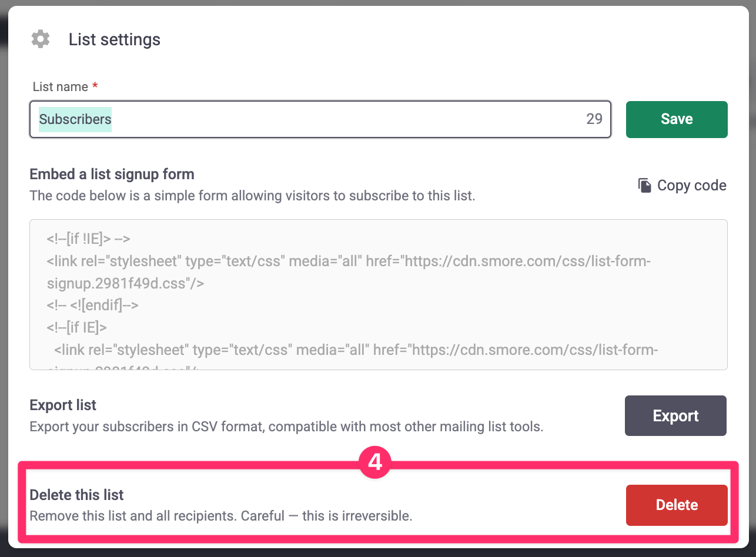Click the pink number 4 step badge
The height and width of the screenshot is (557, 756).
[x=375, y=462]
